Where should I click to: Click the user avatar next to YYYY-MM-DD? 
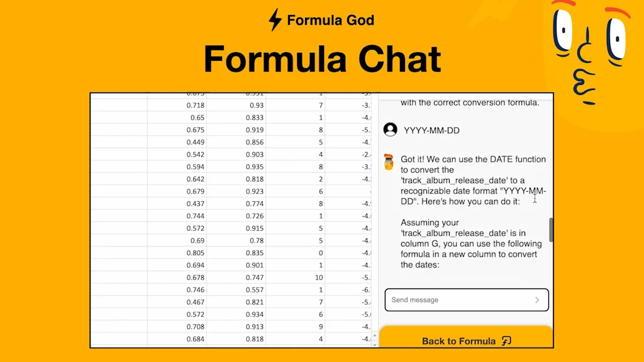[390, 130]
